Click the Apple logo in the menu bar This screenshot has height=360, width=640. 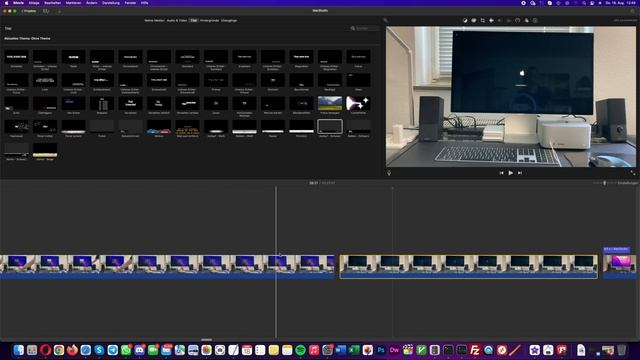pyautogui.click(x=6, y=3)
